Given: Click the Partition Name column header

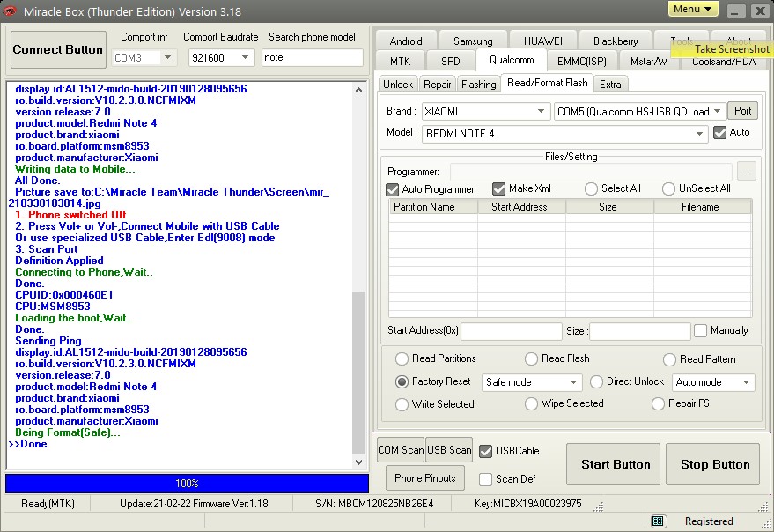Looking at the screenshot, I should coord(433,208).
